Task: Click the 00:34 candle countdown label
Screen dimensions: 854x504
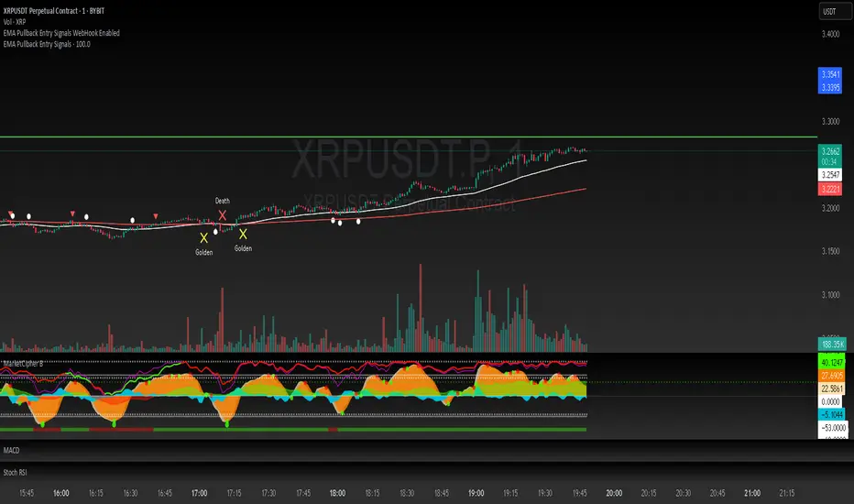Action: coord(829,162)
